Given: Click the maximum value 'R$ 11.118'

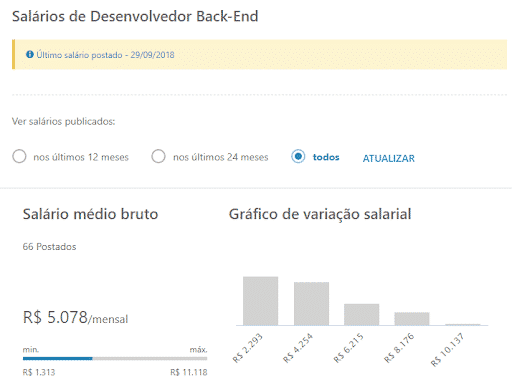Looking at the screenshot, I should pyautogui.click(x=189, y=372).
